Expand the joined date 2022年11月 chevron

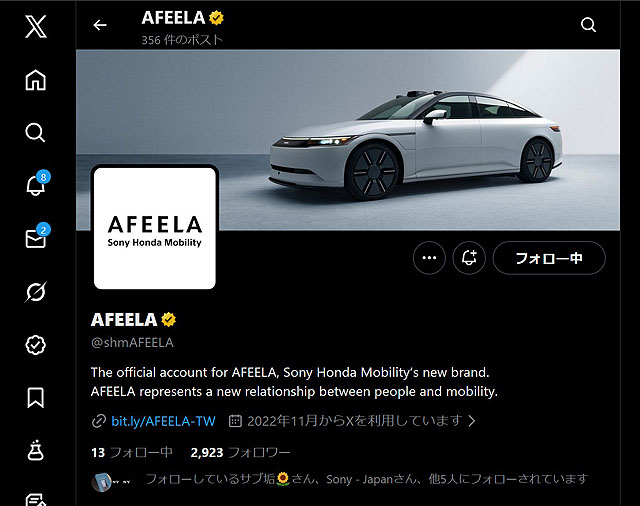point(472,420)
